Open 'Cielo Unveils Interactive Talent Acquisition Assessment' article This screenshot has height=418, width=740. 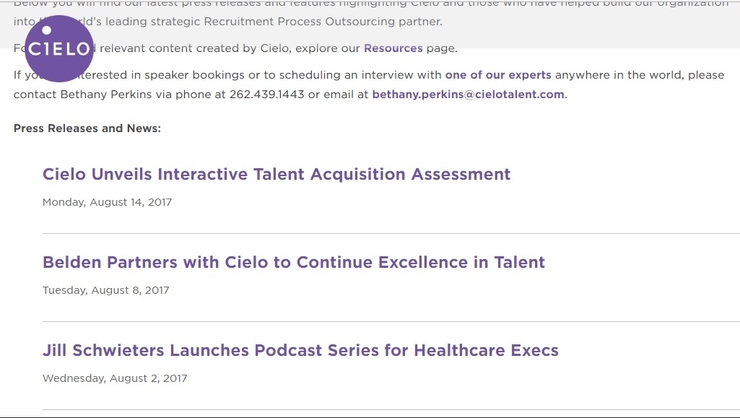(x=277, y=174)
